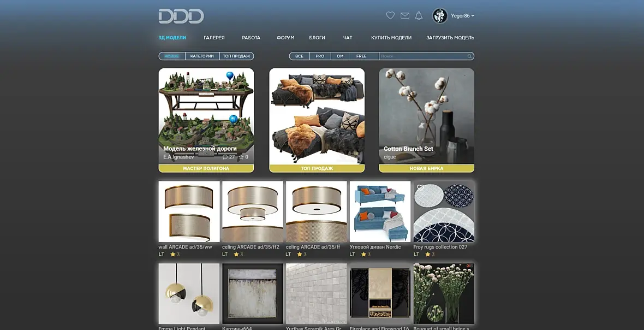The height and width of the screenshot is (330, 644).
Task: Open favorites via the heart icon
Action: tap(390, 15)
